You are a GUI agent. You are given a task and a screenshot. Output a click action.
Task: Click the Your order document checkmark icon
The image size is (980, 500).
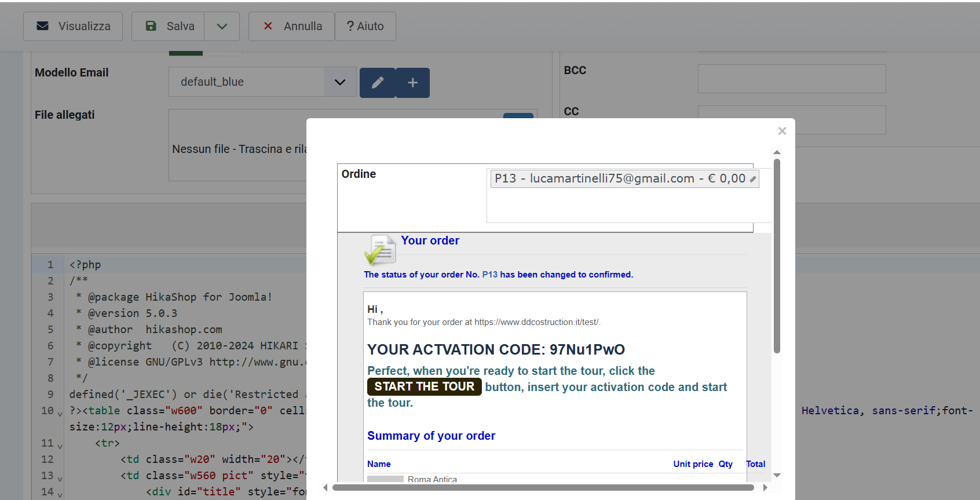coord(380,250)
